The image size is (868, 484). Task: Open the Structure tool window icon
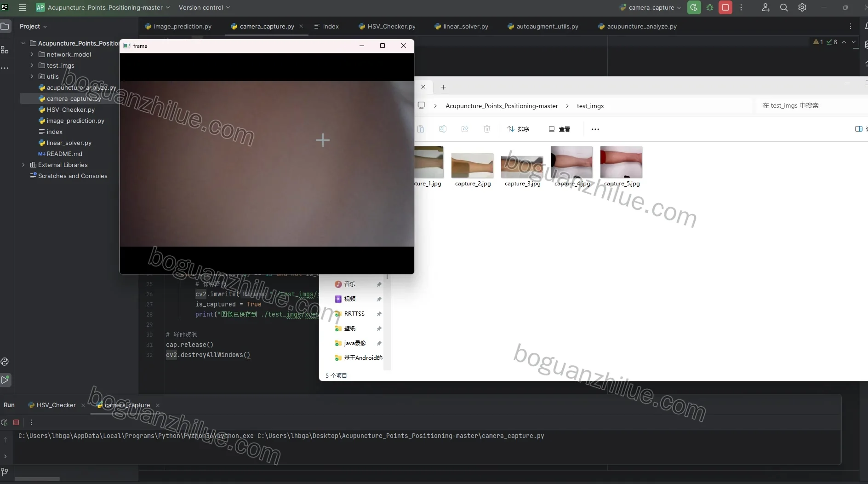5,50
